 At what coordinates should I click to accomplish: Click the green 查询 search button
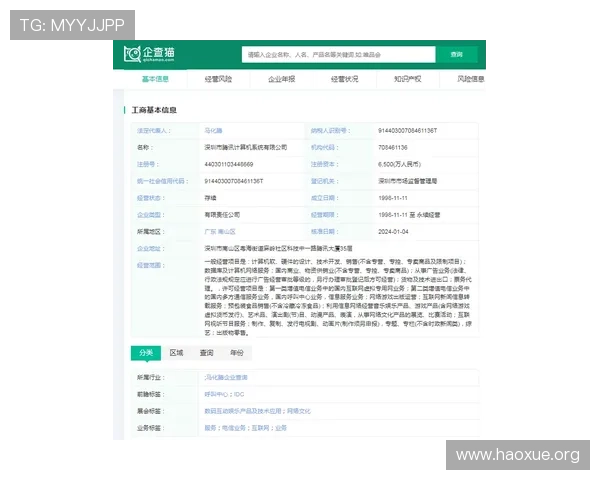[457, 54]
